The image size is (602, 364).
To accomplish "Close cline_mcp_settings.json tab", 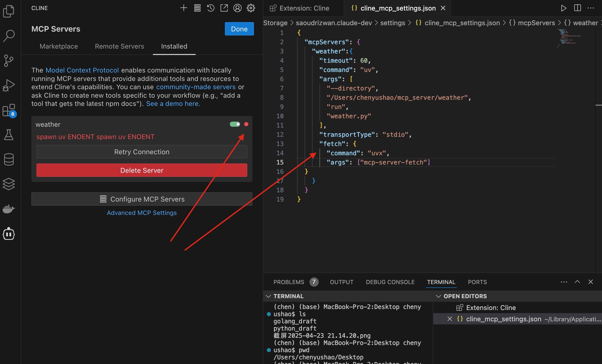I will (443, 8).
